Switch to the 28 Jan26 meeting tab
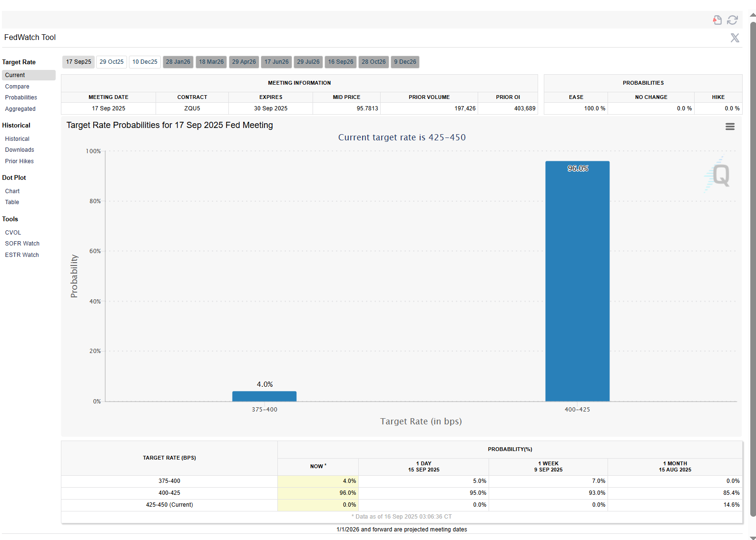Image resolution: width=756 pixels, height=540 pixels. [178, 62]
